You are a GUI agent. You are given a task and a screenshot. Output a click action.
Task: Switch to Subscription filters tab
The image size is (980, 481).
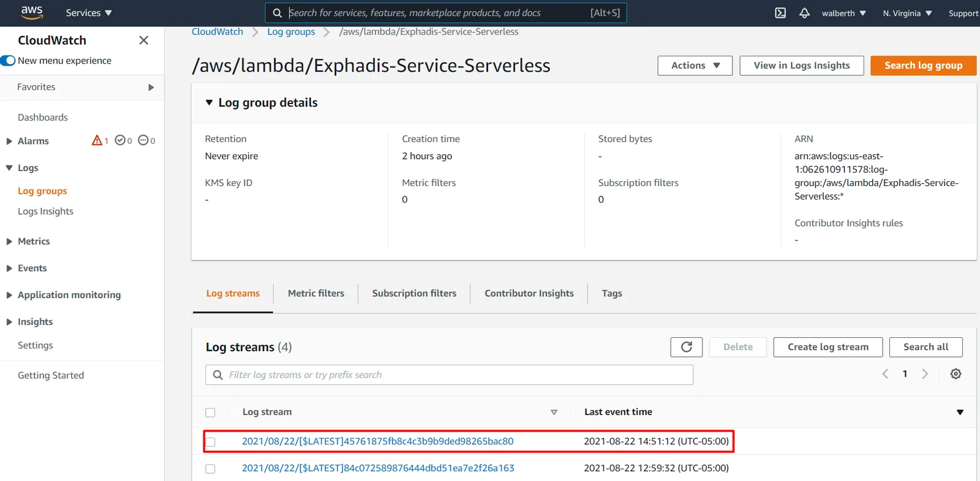414,294
